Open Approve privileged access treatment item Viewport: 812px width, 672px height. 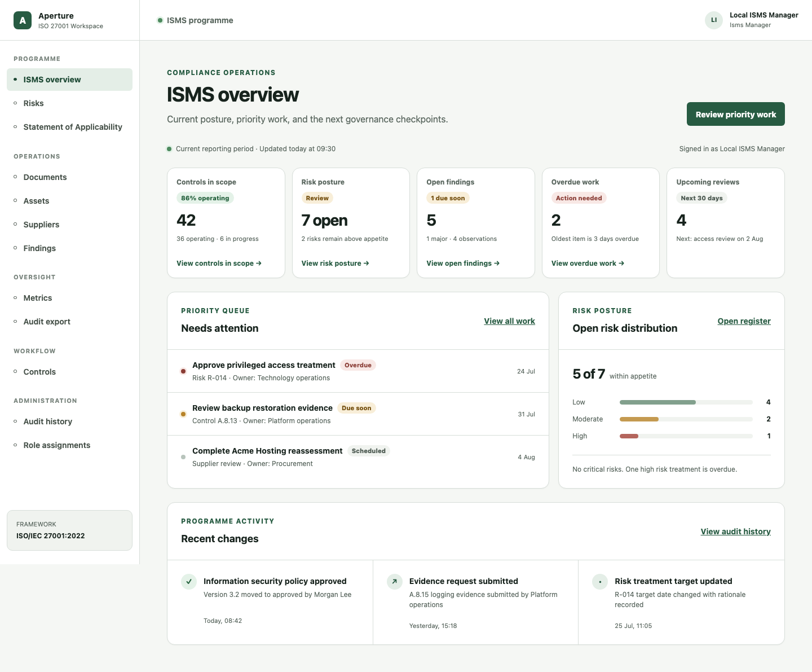[x=358, y=371]
